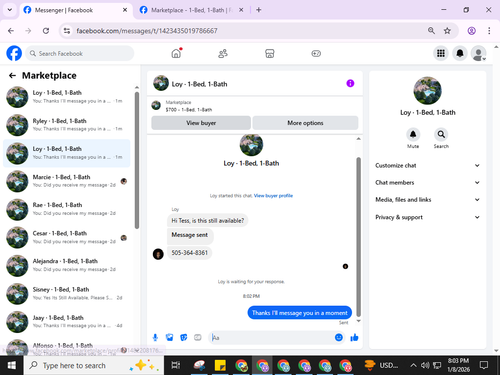Open the Facebook menu grid icon

(441, 53)
